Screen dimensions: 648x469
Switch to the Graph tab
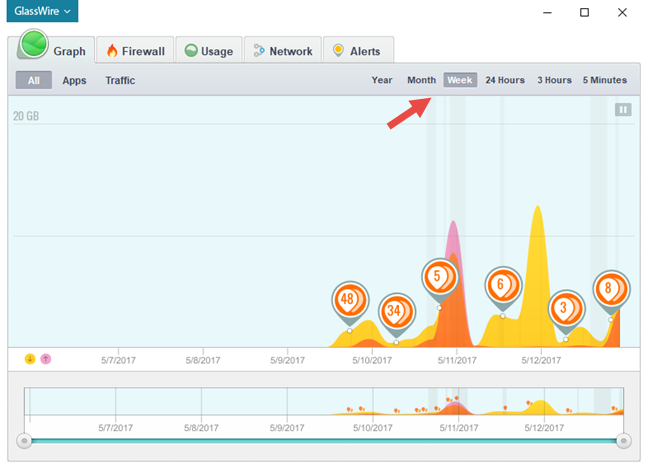click(52, 49)
